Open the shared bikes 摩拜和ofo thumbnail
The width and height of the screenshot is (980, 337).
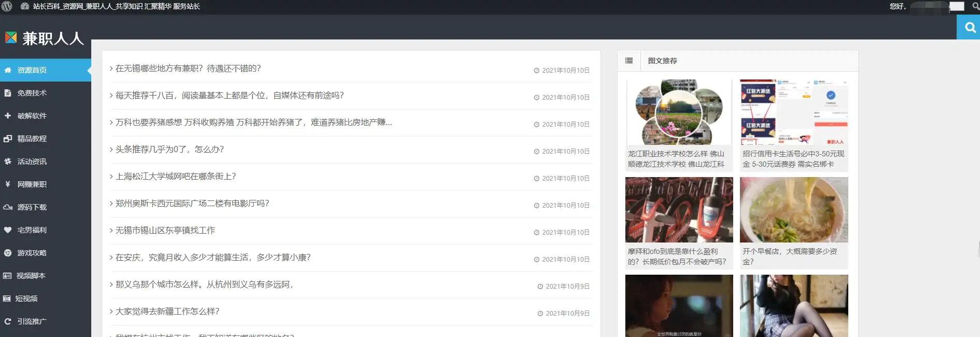coord(679,210)
